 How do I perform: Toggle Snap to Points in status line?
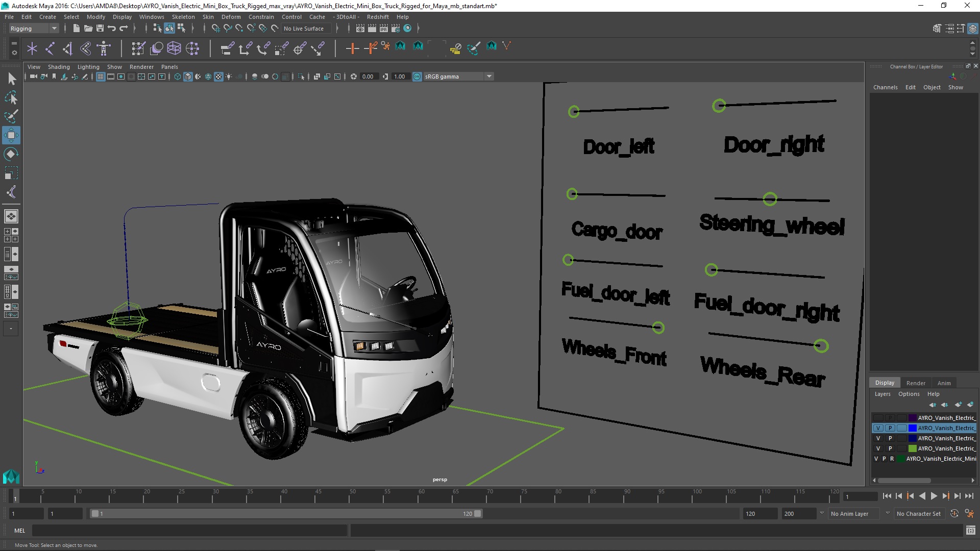pos(239,29)
